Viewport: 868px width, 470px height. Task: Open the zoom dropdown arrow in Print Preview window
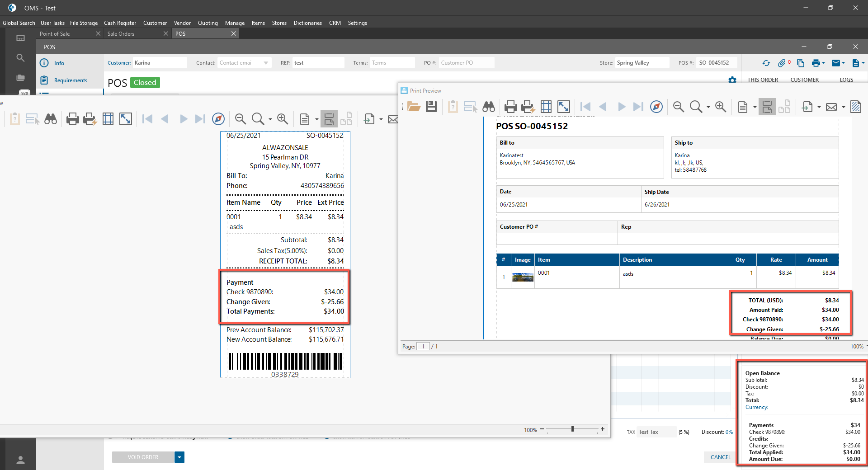(x=708, y=107)
